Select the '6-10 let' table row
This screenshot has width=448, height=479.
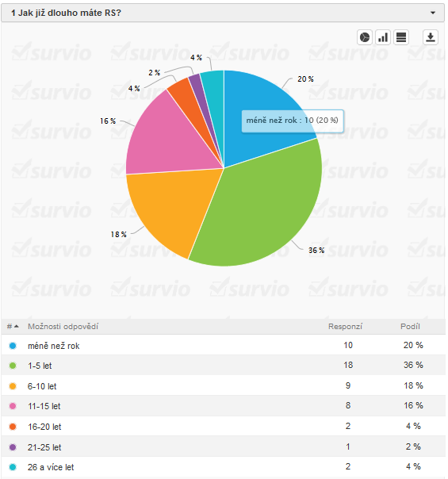(224, 385)
